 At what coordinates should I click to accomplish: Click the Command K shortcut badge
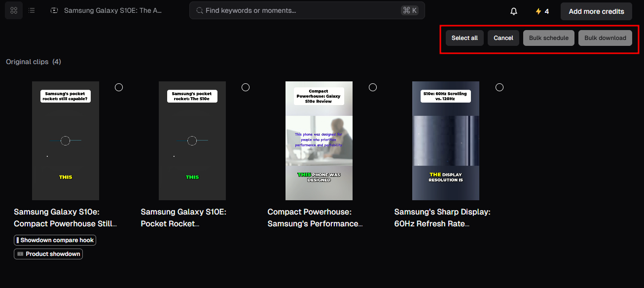point(410,10)
